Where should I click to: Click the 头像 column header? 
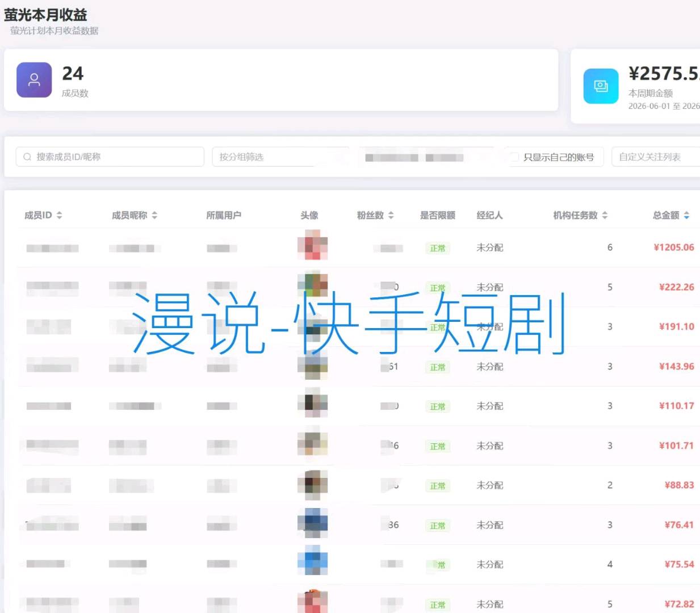pos(309,215)
